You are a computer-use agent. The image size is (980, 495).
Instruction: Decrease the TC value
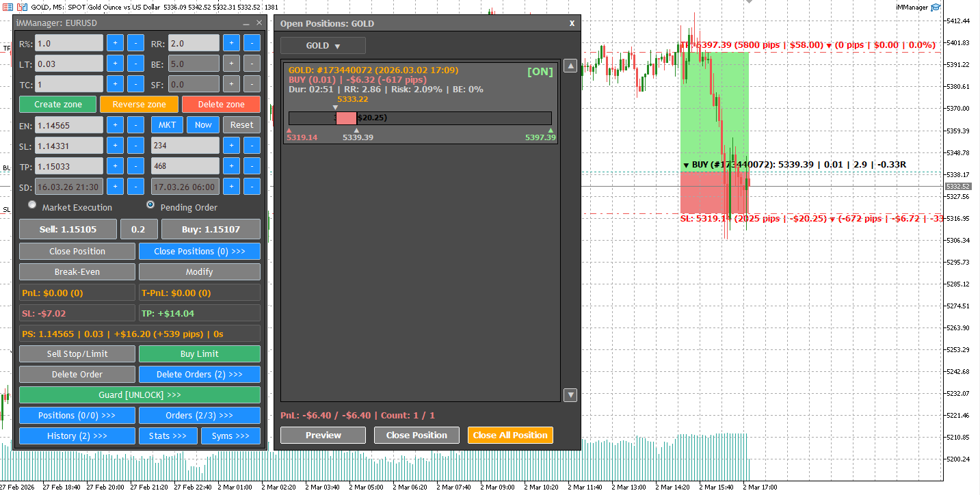tap(135, 84)
